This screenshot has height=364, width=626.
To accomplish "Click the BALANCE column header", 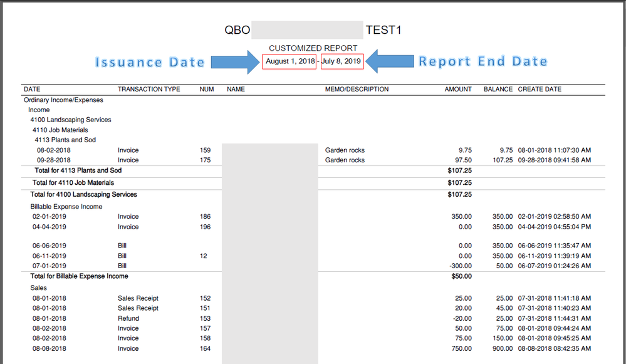I will pos(498,90).
